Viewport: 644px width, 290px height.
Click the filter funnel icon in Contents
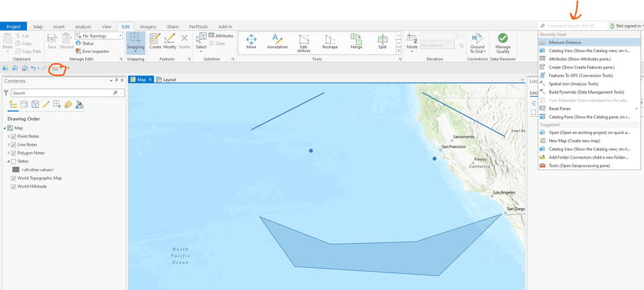[6, 93]
